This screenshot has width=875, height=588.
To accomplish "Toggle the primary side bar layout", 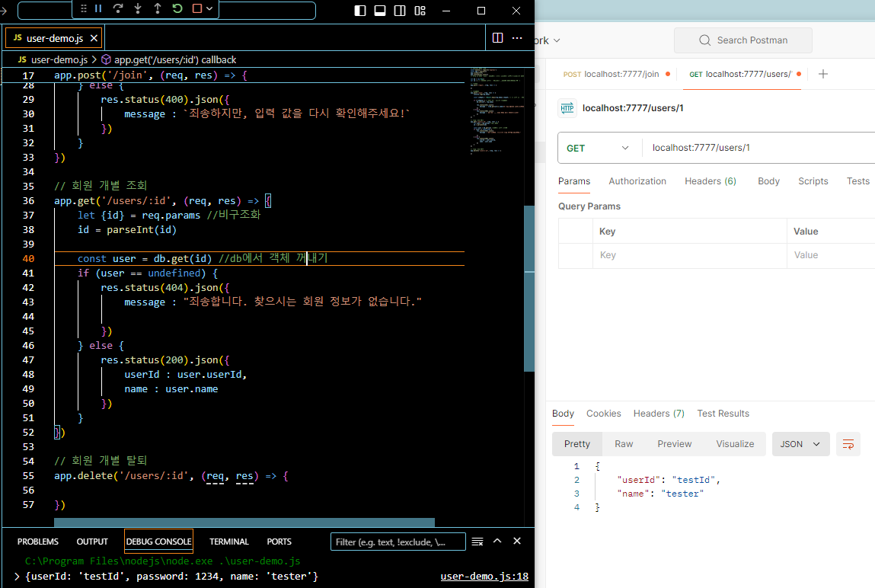I will (x=360, y=11).
